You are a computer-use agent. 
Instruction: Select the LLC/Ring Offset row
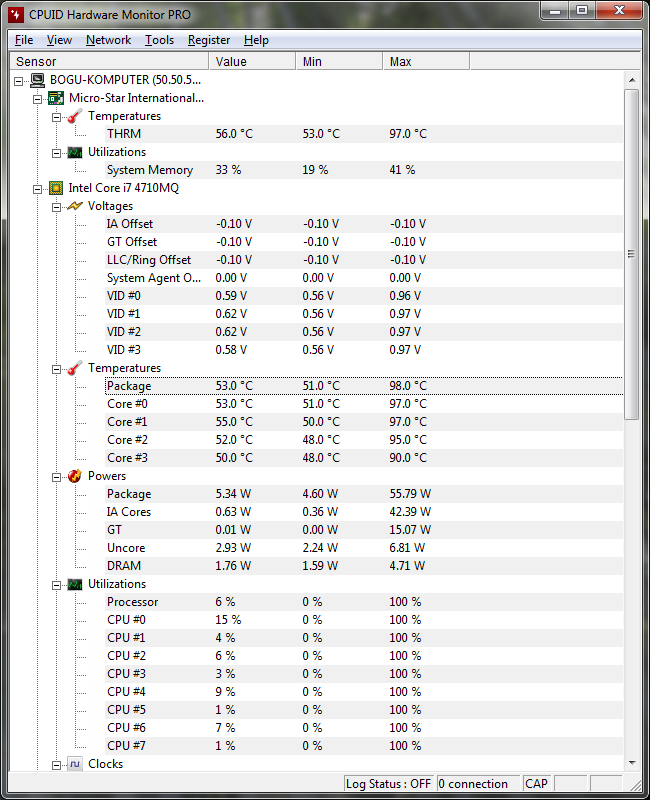coord(364,260)
